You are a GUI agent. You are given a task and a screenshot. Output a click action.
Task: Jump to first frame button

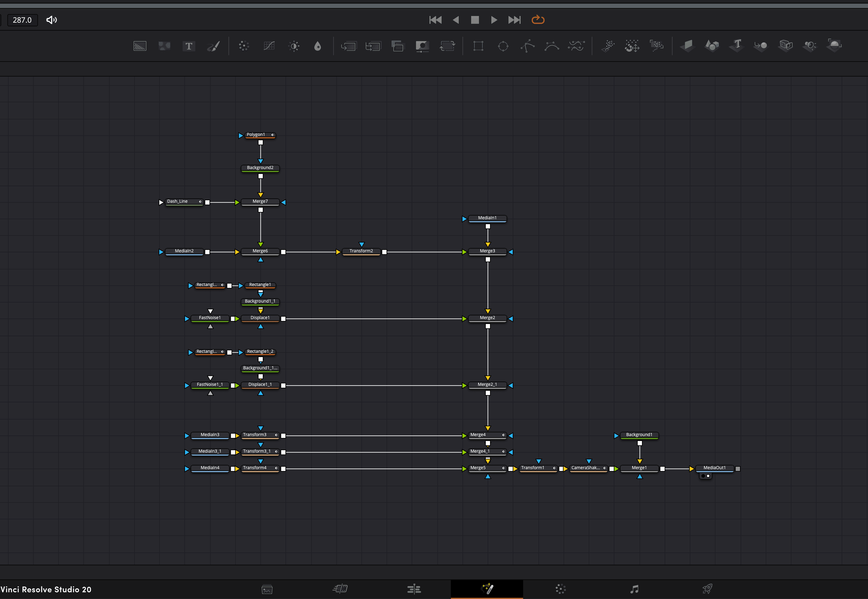point(435,20)
